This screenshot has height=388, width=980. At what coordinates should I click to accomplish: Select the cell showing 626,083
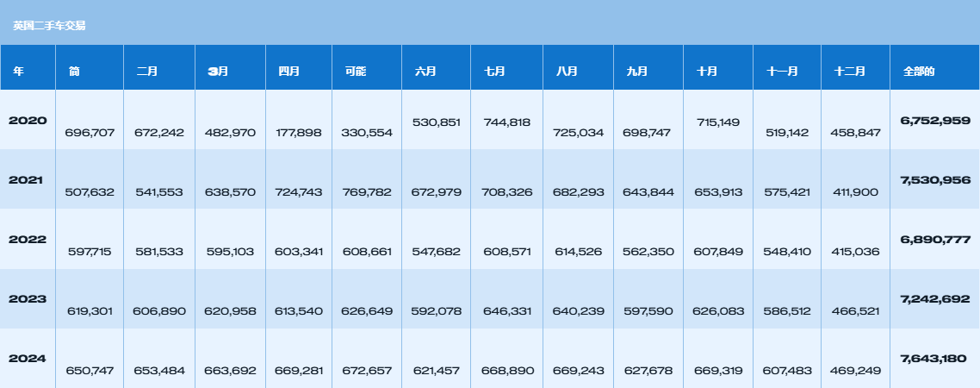click(718, 311)
